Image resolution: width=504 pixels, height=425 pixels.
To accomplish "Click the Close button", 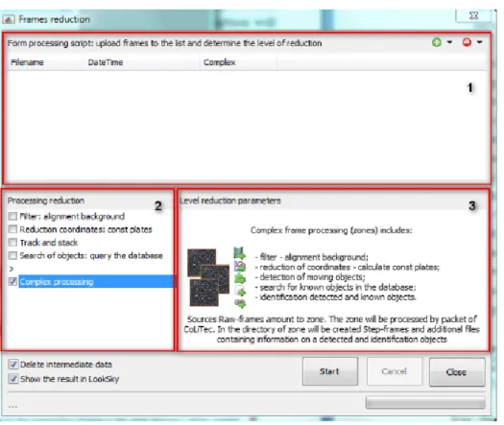I will point(457,372).
